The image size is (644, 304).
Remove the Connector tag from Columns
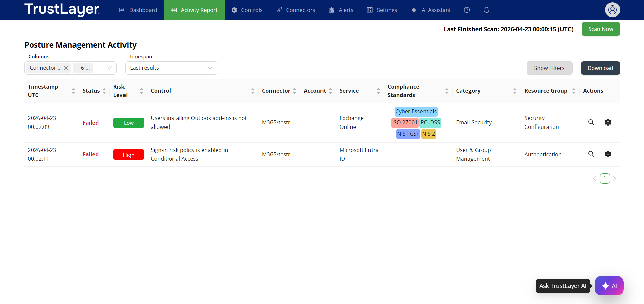click(x=66, y=68)
